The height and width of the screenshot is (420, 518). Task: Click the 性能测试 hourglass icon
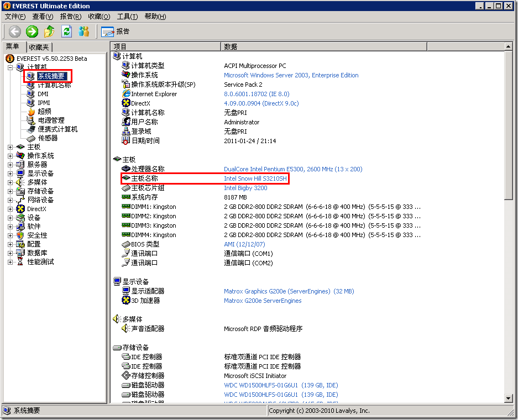point(20,262)
